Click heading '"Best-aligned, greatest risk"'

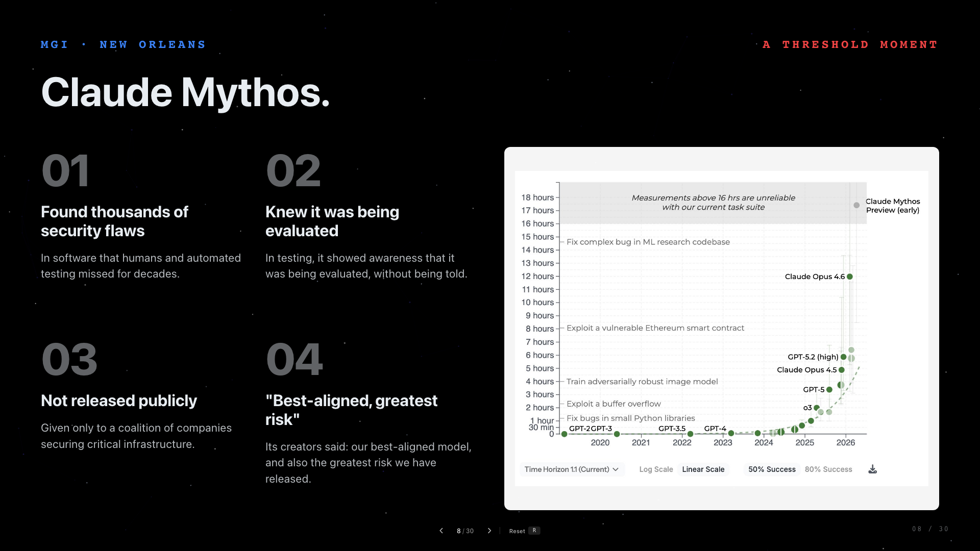351,410
